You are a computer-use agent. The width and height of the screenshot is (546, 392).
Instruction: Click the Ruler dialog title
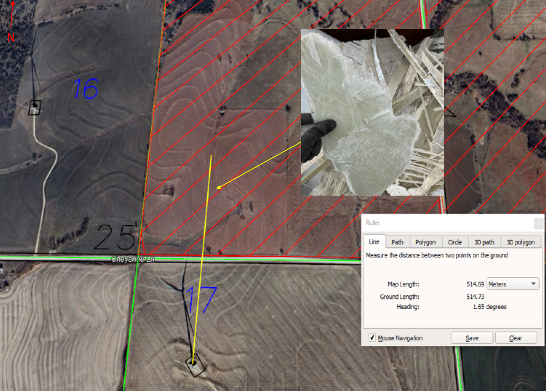point(372,223)
